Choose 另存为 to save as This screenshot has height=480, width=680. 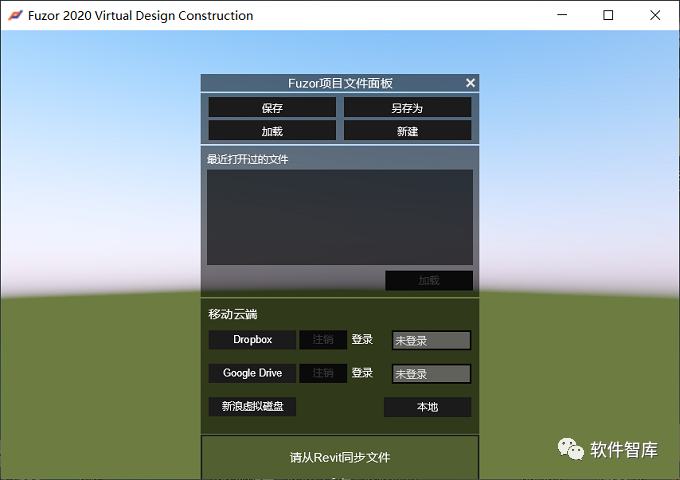pos(407,107)
